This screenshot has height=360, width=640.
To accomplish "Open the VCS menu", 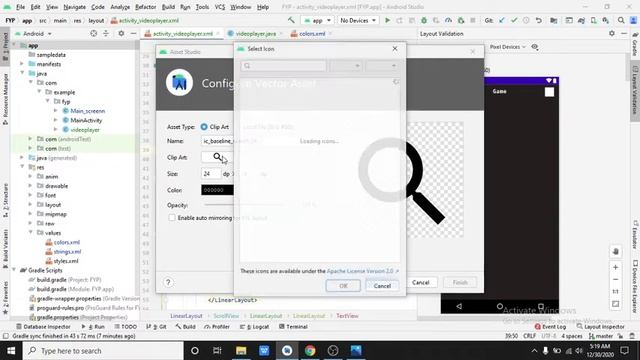I will tap(220, 7).
